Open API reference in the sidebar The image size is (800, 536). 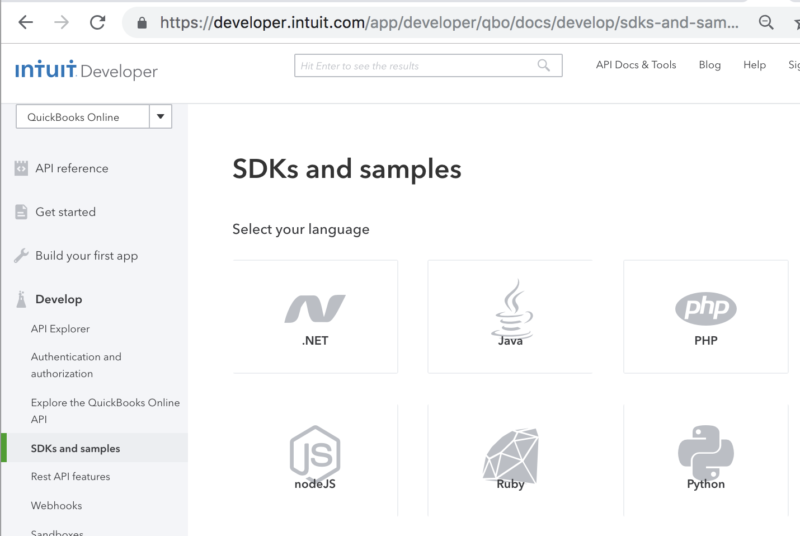pos(71,168)
